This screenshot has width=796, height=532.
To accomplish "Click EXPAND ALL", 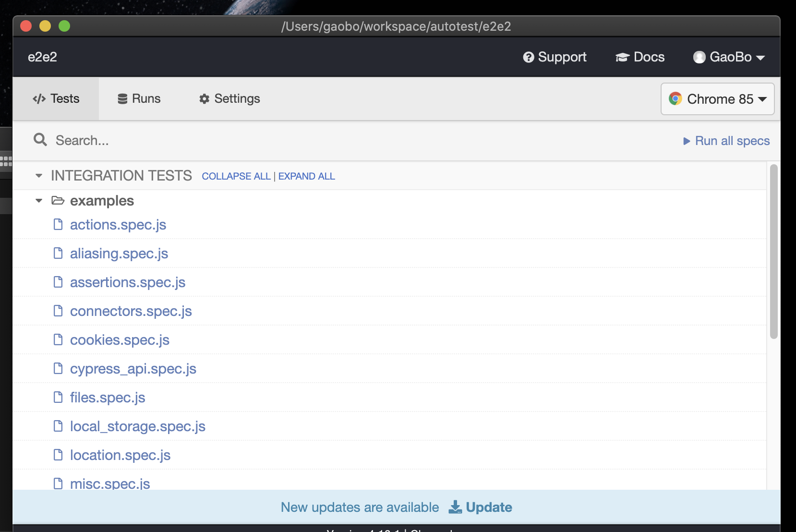I will pos(307,176).
